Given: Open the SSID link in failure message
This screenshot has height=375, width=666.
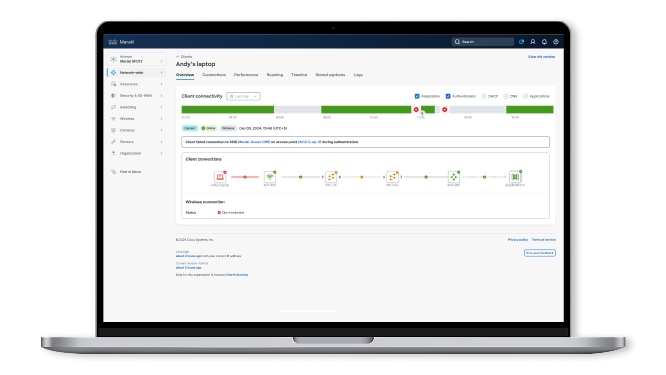Looking at the screenshot, I should click(254, 142).
